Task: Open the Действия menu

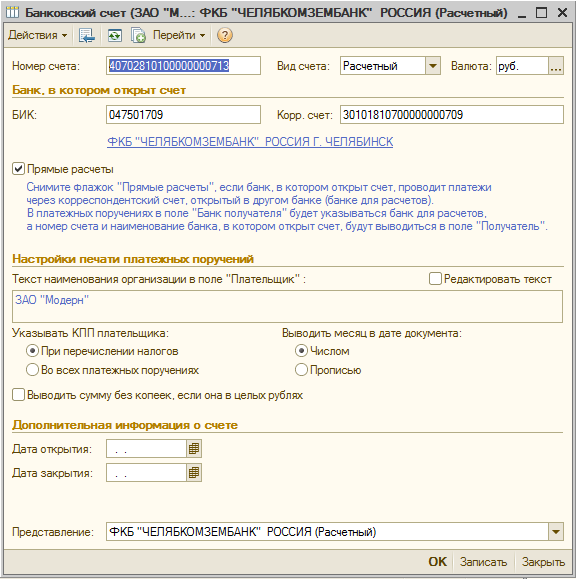Action: [x=37, y=35]
